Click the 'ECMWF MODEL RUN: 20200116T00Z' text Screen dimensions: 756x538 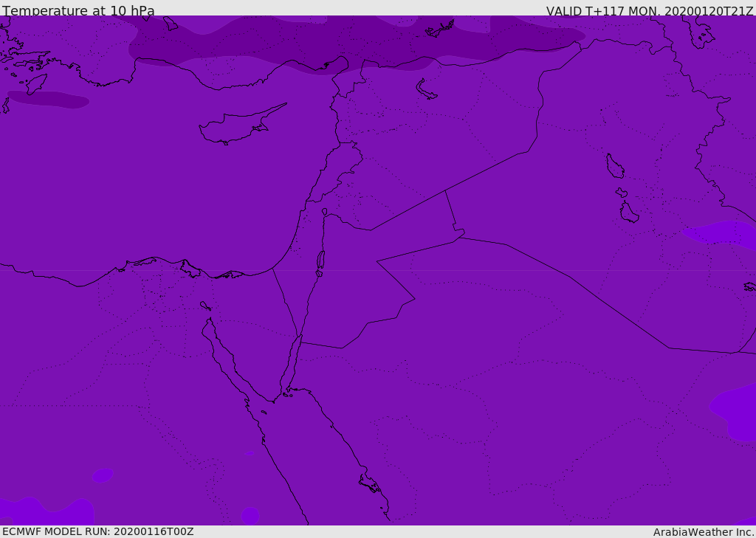[98, 531]
